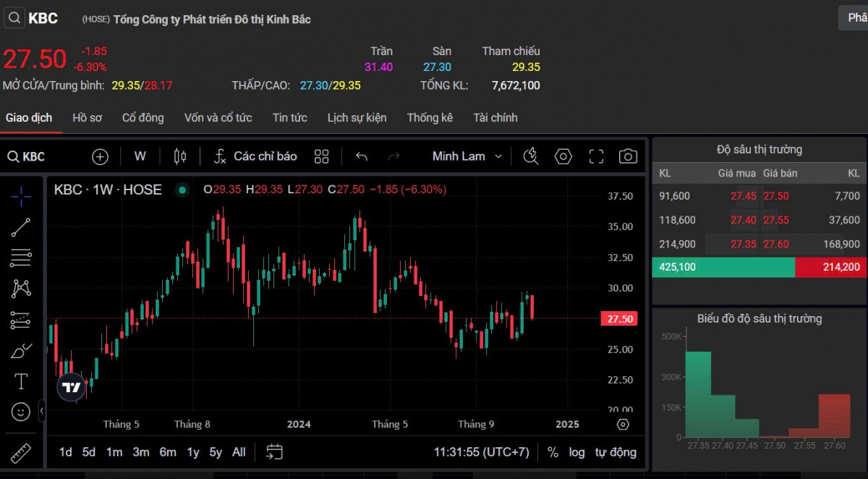Take a chart snapshot with camera icon
This screenshot has width=868, height=479.
click(628, 156)
